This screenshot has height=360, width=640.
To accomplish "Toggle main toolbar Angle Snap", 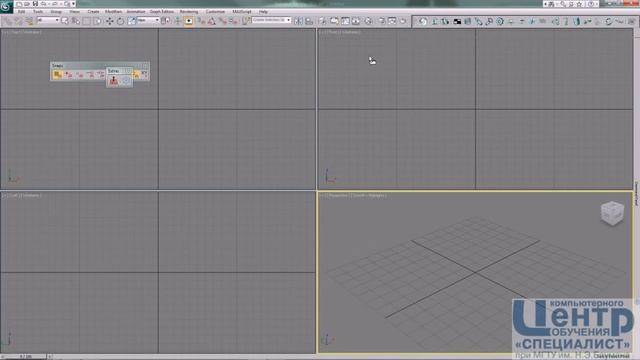I will coord(212,20).
